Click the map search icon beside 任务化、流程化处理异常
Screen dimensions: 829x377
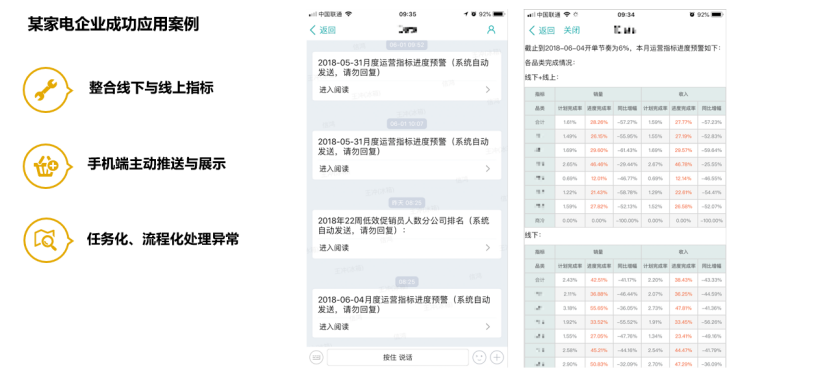point(45,241)
